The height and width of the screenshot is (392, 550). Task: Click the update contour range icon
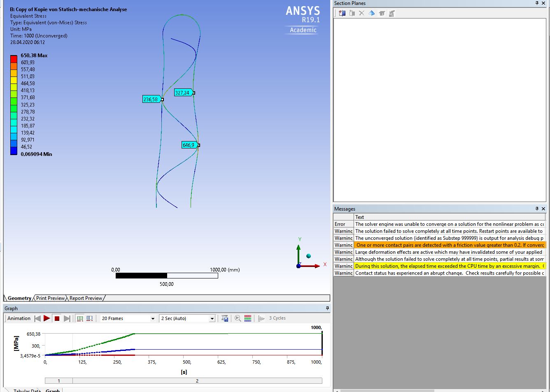pyautogui.click(x=247, y=318)
